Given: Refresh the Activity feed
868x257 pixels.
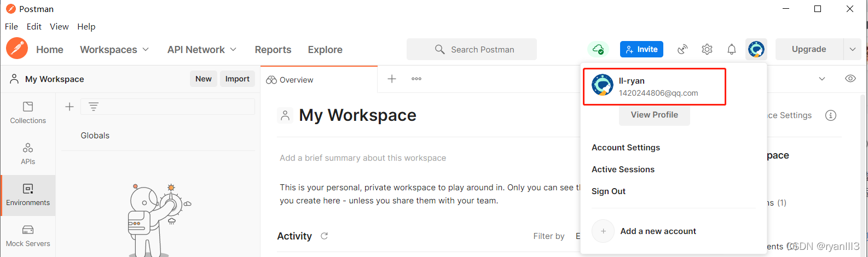Looking at the screenshot, I should pos(324,236).
